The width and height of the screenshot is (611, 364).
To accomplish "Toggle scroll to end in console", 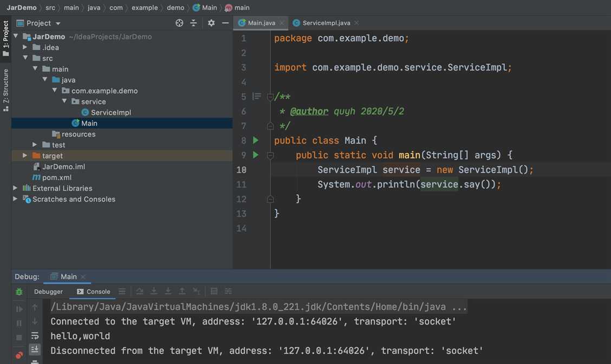I will pyautogui.click(x=35, y=349).
